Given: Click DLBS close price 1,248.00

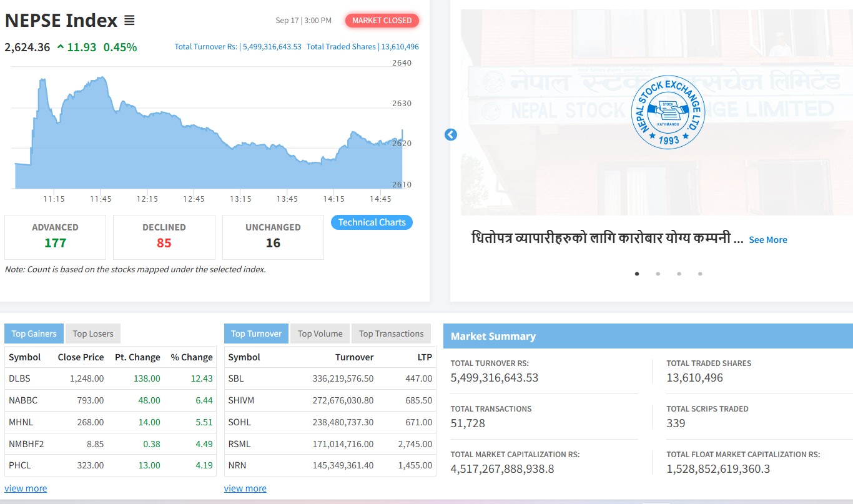Looking at the screenshot, I should (87, 378).
